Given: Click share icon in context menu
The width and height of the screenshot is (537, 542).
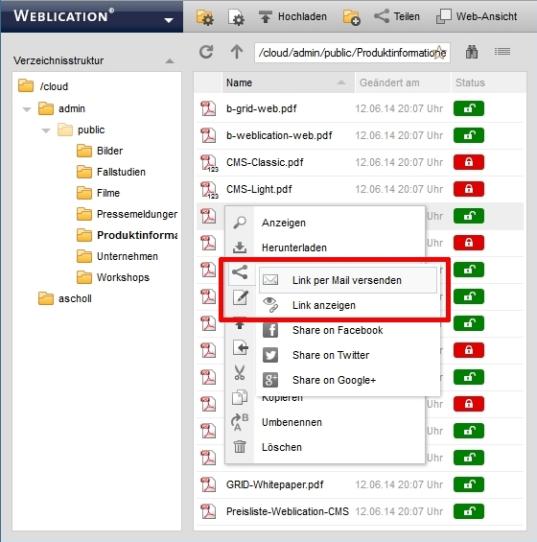Looking at the screenshot, I should (240, 272).
